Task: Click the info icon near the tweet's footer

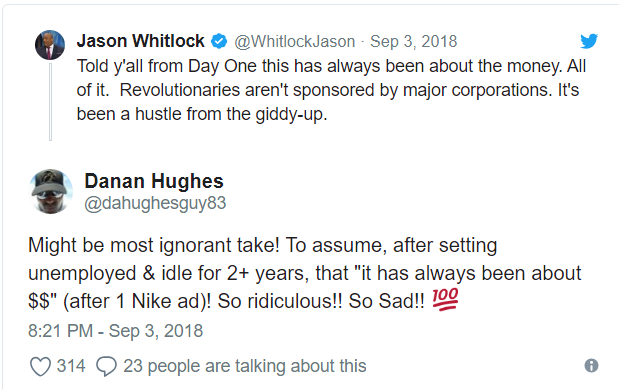Action: [591, 366]
